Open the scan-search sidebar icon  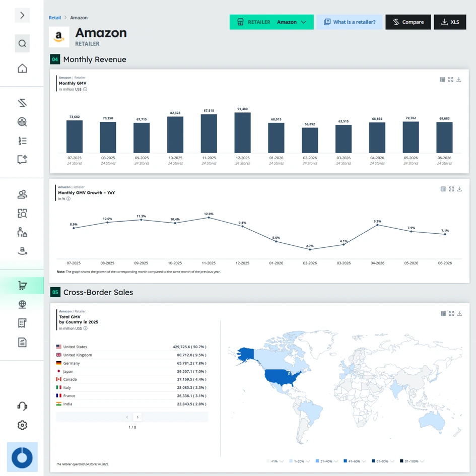[22, 214]
